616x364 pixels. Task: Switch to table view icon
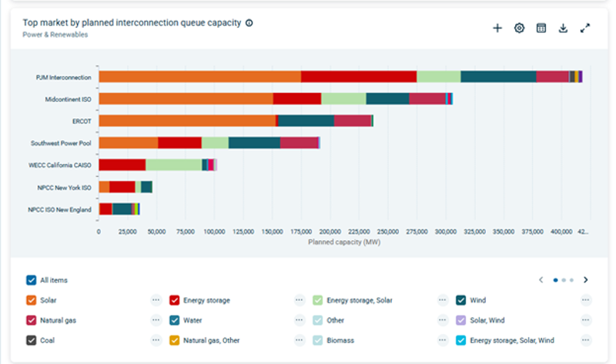click(x=541, y=28)
